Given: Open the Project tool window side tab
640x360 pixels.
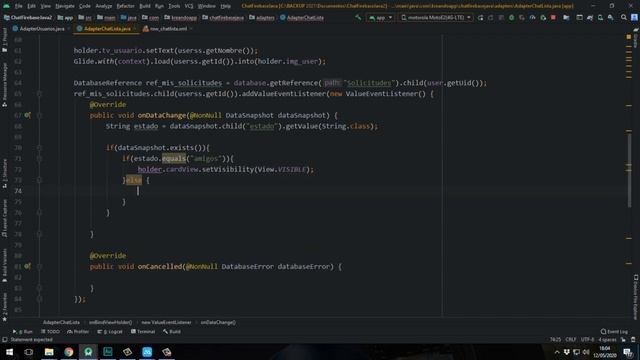Looking at the screenshot, I should [4, 40].
